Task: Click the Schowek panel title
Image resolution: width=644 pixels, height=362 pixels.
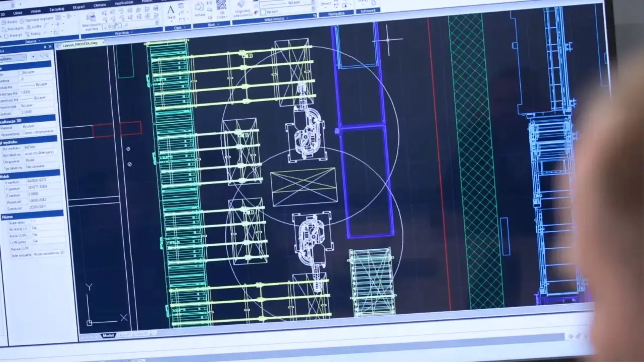Action: [x=368, y=11]
